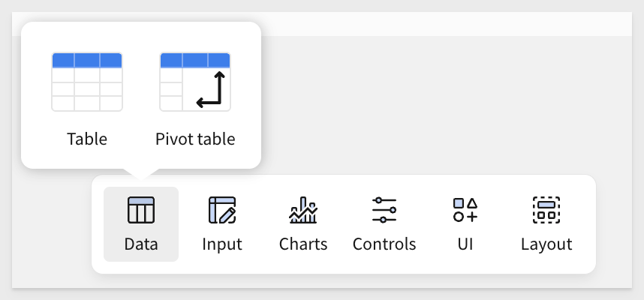Click the "Controls" label in toolbar
This screenshot has height=300, width=644.
384,244
